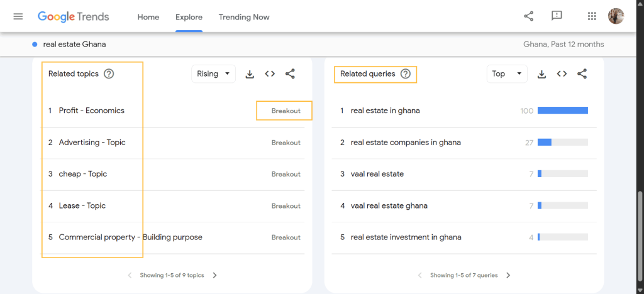
Task: Open the send feedback icon
Action: pos(557,16)
